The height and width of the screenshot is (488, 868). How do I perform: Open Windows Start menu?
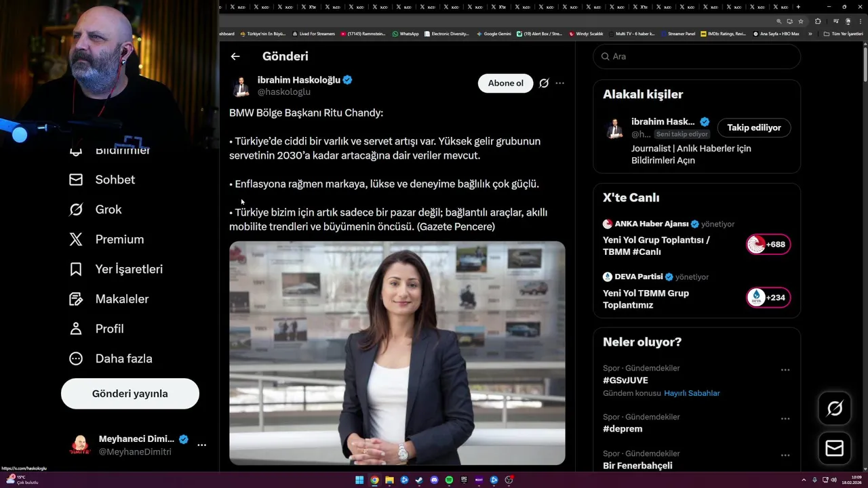359,480
